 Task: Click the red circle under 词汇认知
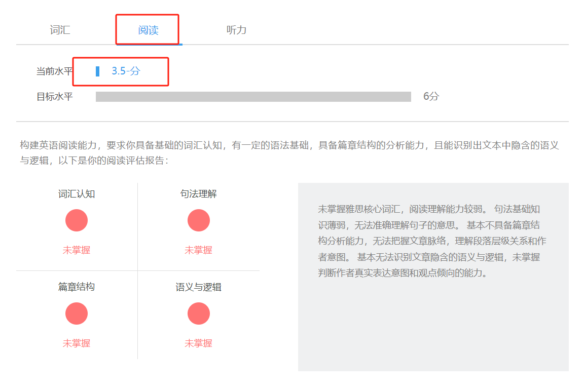tap(77, 220)
